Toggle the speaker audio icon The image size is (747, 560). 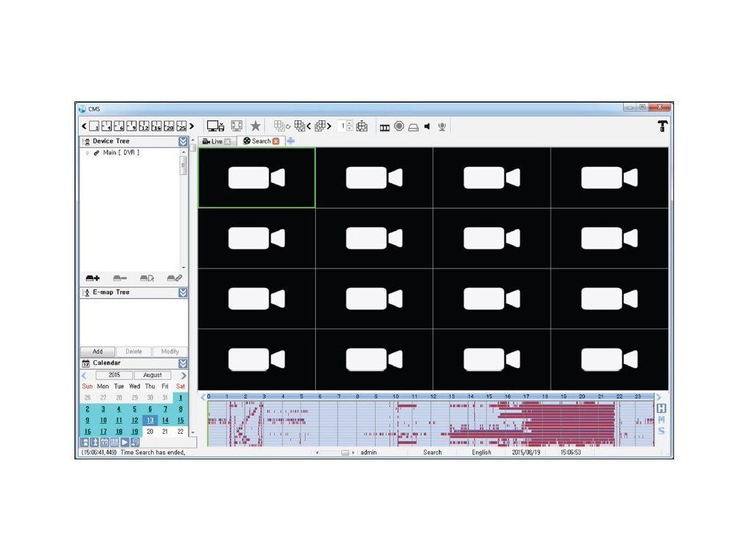click(427, 126)
